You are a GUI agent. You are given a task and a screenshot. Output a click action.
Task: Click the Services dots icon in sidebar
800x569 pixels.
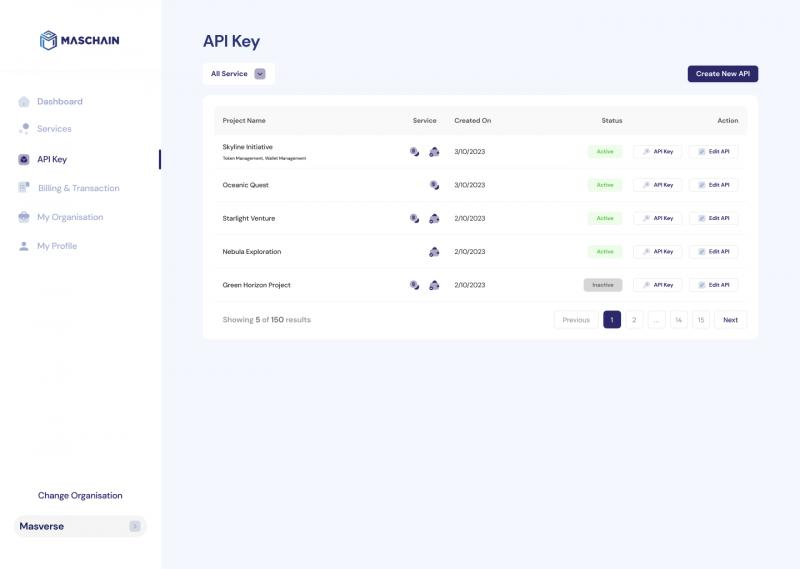pos(24,129)
